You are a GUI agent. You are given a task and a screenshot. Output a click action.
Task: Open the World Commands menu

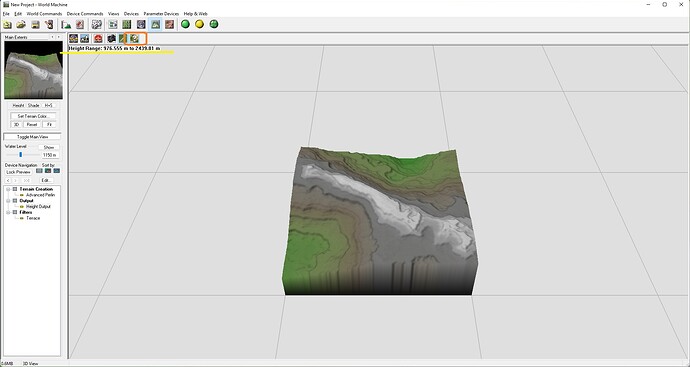click(44, 14)
